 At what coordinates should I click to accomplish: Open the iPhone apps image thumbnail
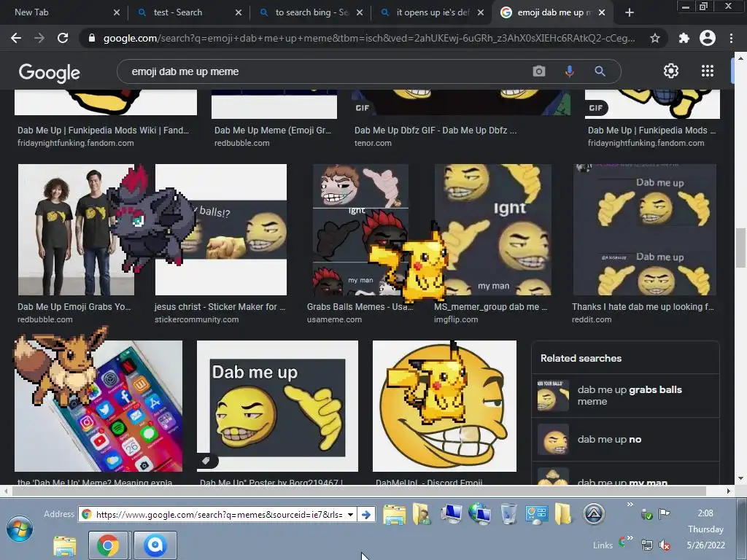(x=98, y=405)
